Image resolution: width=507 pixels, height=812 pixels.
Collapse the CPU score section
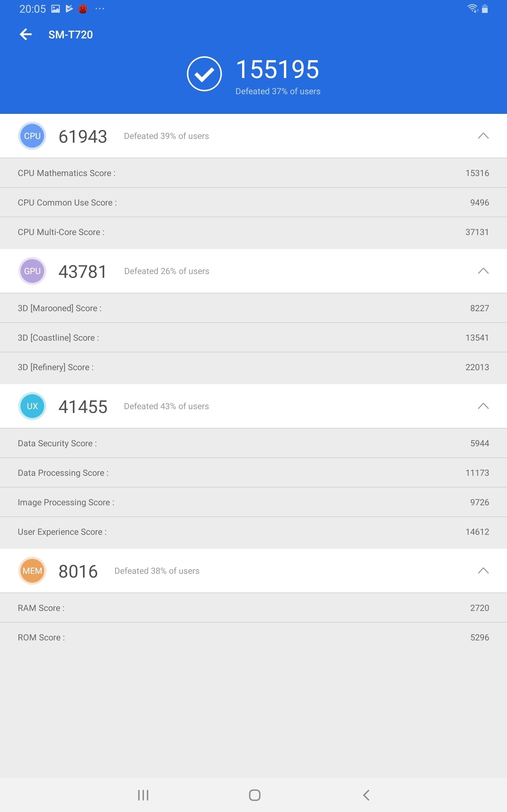pyautogui.click(x=483, y=136)
